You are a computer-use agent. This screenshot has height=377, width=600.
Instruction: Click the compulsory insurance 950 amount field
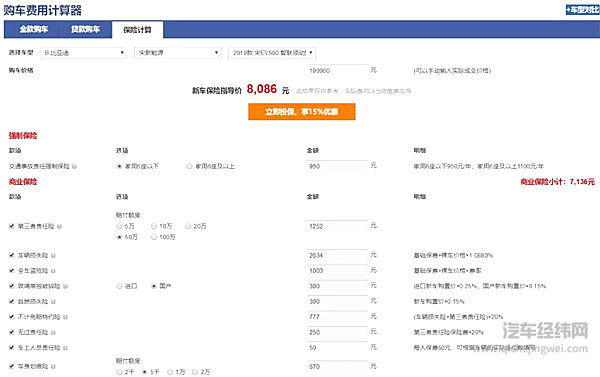click(337, 166)
